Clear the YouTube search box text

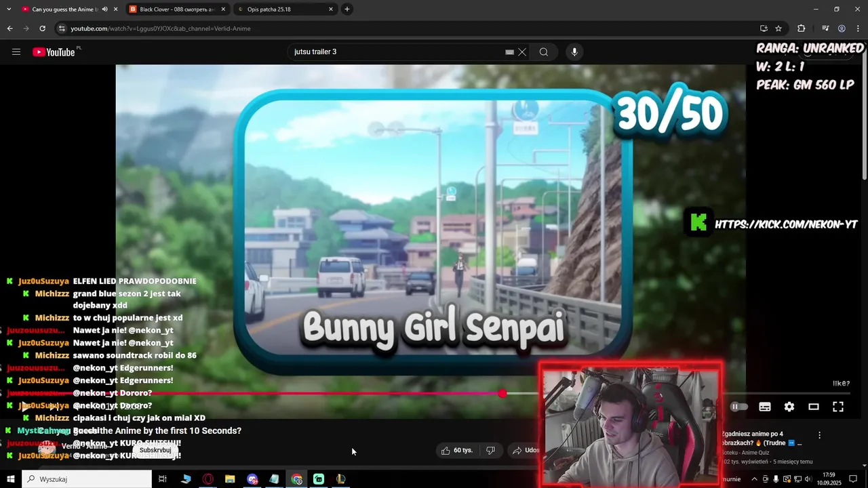[x=522, y=52]
